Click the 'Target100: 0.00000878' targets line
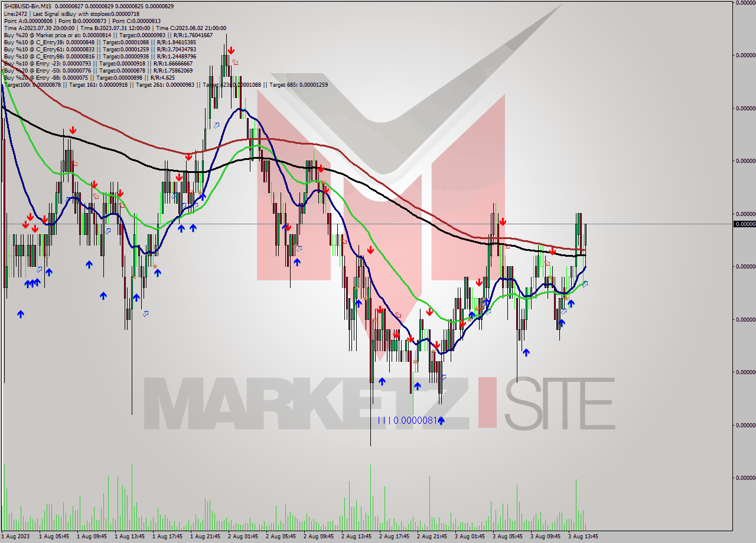 pos(166,84)
